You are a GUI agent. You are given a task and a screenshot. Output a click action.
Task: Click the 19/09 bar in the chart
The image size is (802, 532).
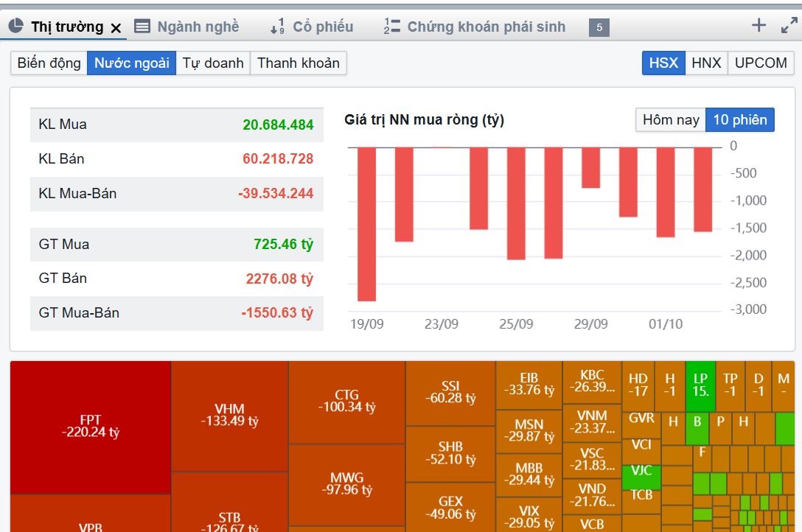coord(366,223)
